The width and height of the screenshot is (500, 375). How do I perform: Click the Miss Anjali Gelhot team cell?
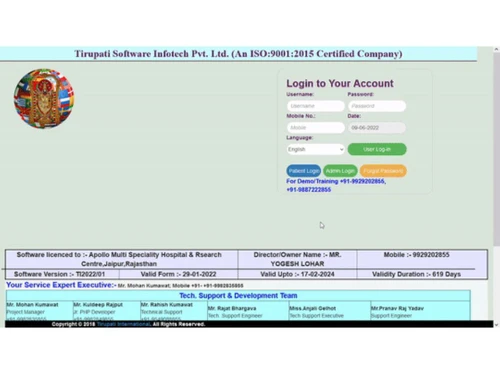pos(330,311)
